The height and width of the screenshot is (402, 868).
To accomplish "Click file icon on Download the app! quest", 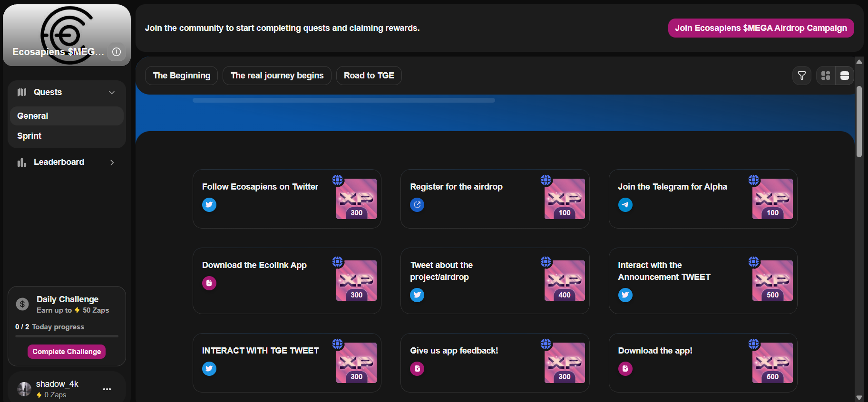I will pyautogui.click(x=625, y=369).
